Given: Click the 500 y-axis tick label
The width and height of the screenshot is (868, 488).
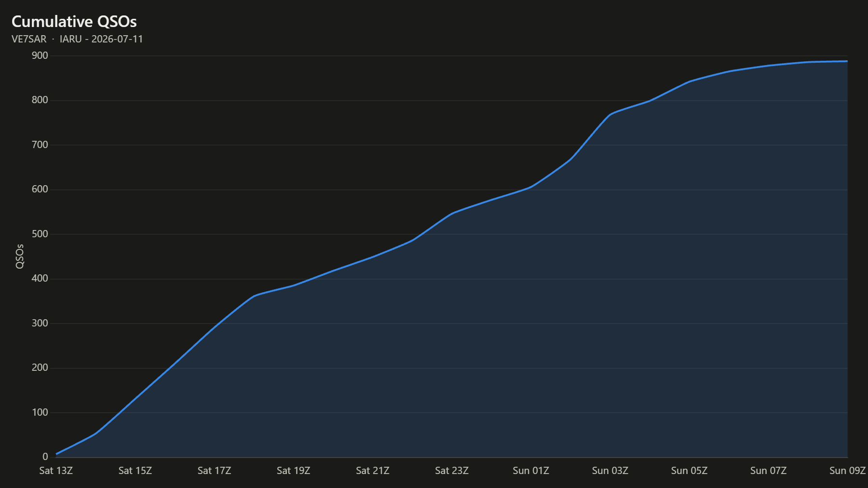Looking at the screenshot, I should [x=40, y=234].
